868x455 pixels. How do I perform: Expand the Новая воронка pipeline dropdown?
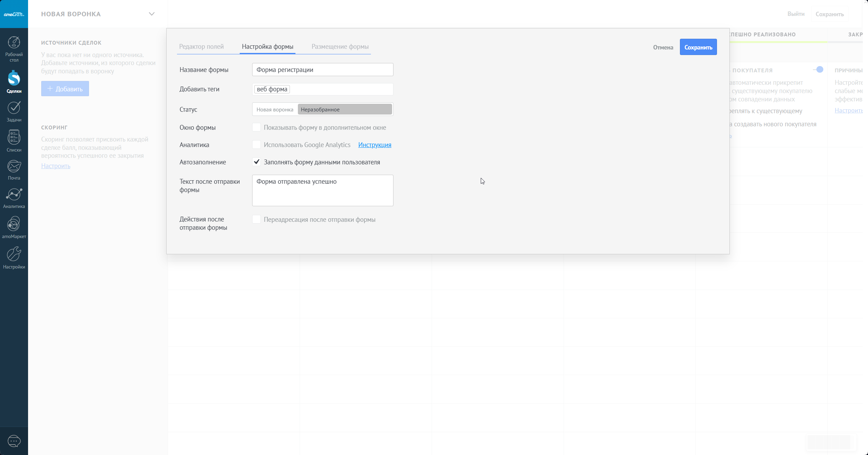click(x=151, y=14)
